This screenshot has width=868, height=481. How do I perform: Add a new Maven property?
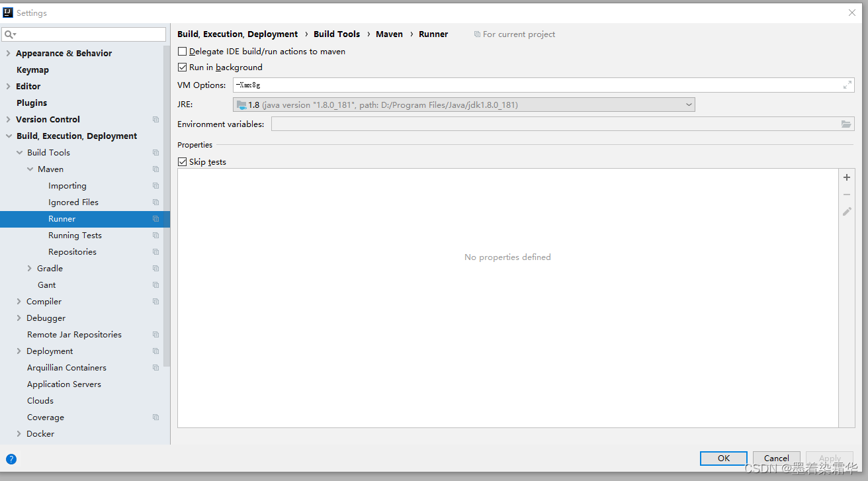click(x=846, y=177)
